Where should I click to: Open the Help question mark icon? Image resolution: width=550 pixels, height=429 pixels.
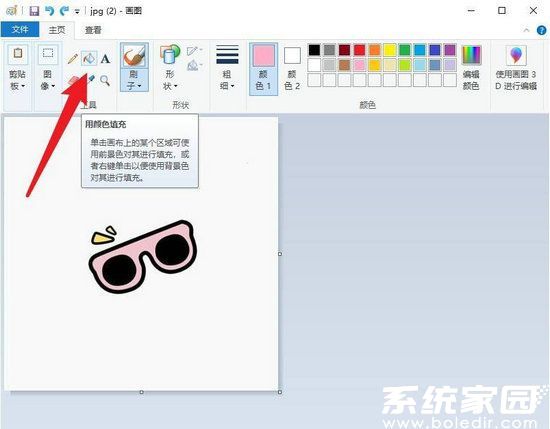[542, 31]
